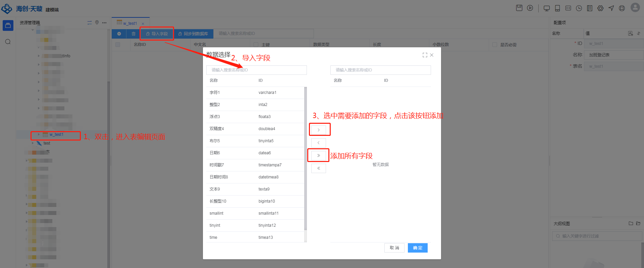Click the single right arrow transfer button
Image resolution: width=644 pixels, height=268 pixels.
click(x=318, y=130)
